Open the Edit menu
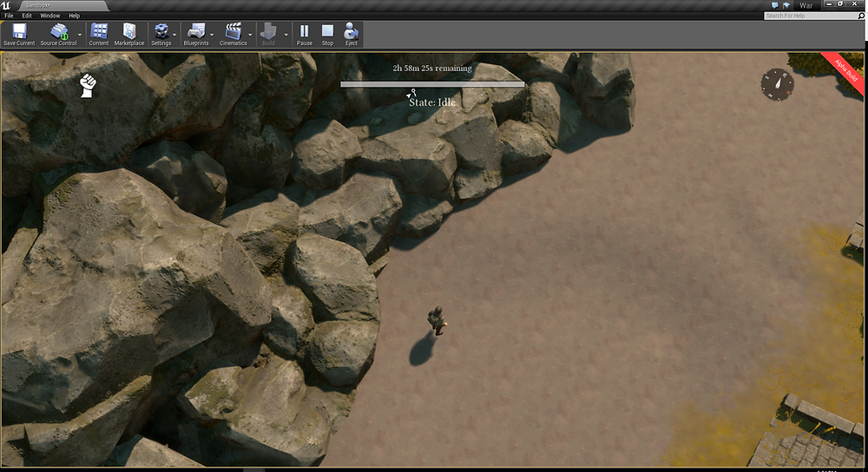This screenshot has height=472, width=868. [27, 16]
